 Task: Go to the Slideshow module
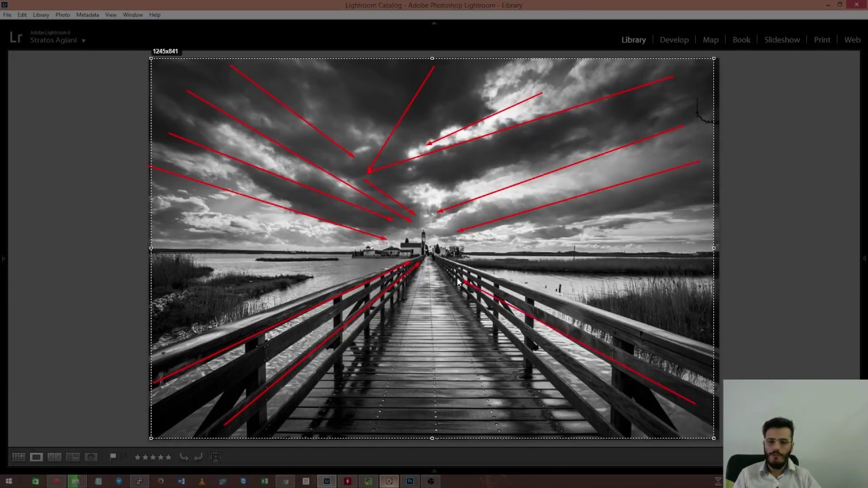782,40
